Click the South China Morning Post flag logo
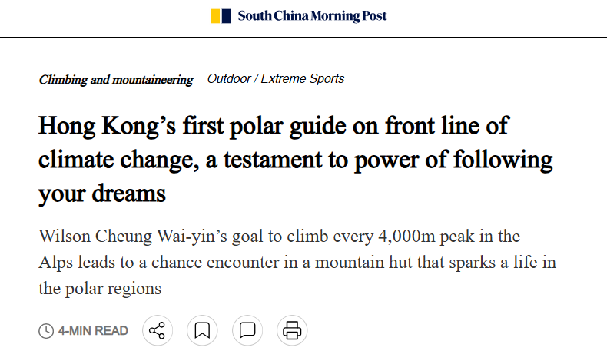Screen dimensions: 607x364 [221, 16]
